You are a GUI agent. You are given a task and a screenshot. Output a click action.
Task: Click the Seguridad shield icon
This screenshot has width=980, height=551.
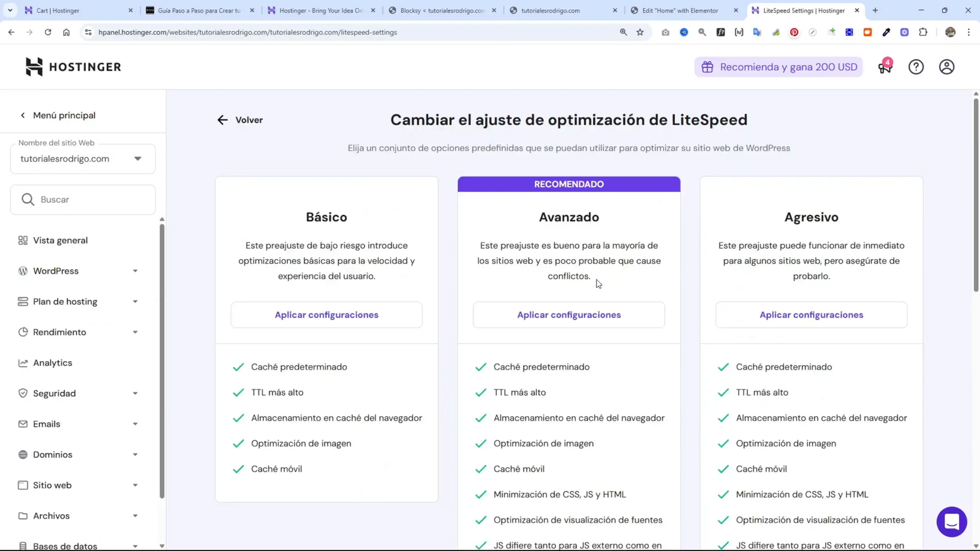(x=22, y=393)
